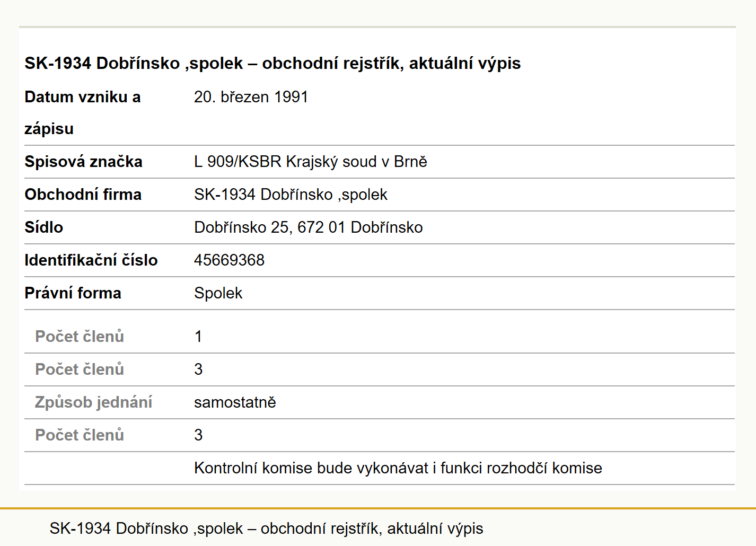The width and height of the screenshot is (756, 546).
Task: Click the value 'Spolek' next to 'Právní forma'
Action: pyautogui.click(x=218, y=293)
